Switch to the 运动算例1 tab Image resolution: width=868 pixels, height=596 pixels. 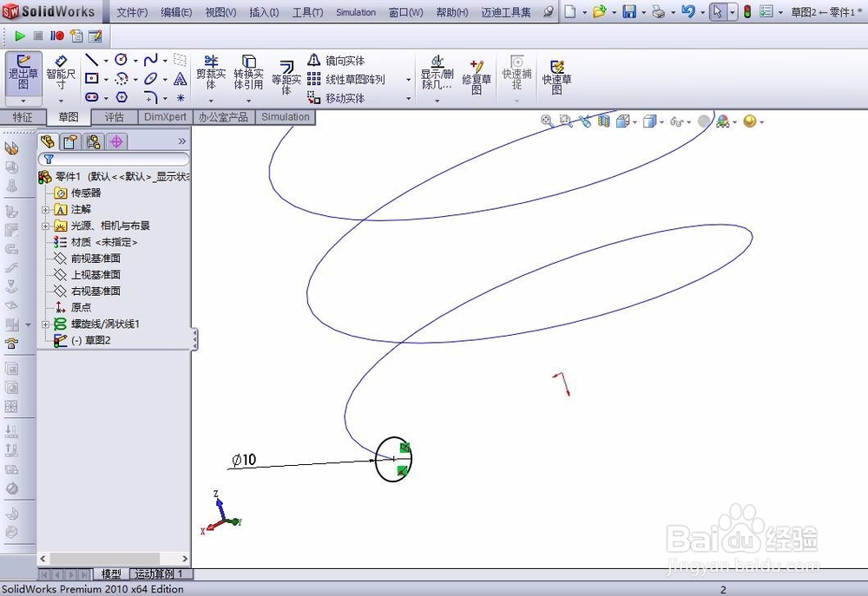point(160,573)
